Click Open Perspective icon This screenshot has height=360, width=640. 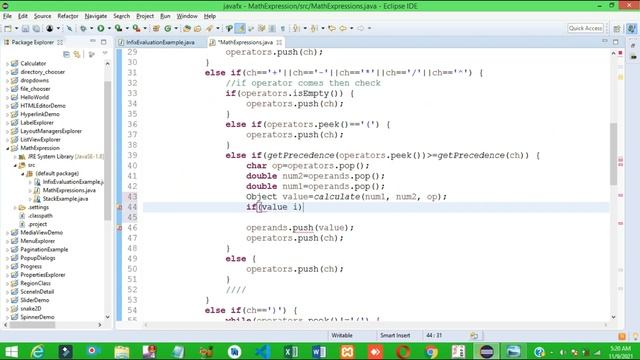click(x=617, y=29)
